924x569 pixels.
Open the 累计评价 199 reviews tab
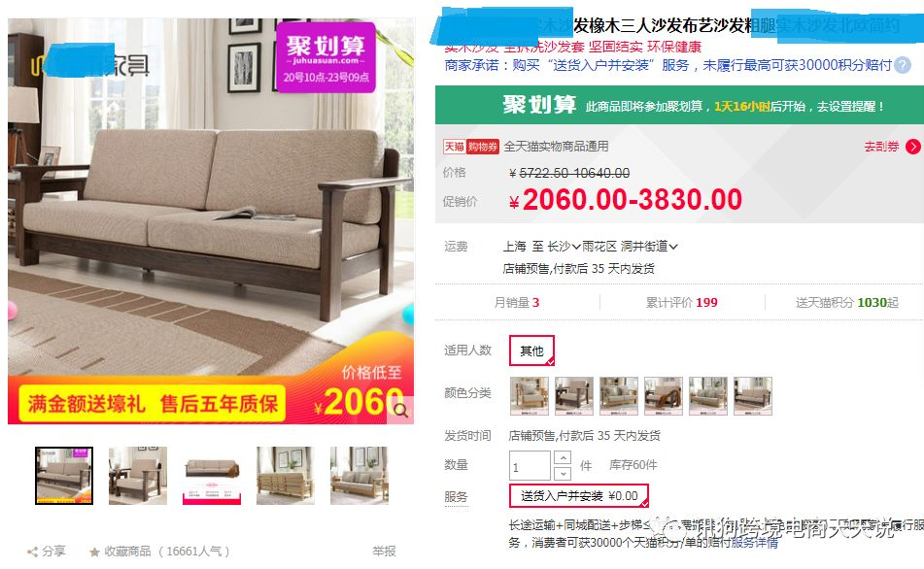point(682,302)
